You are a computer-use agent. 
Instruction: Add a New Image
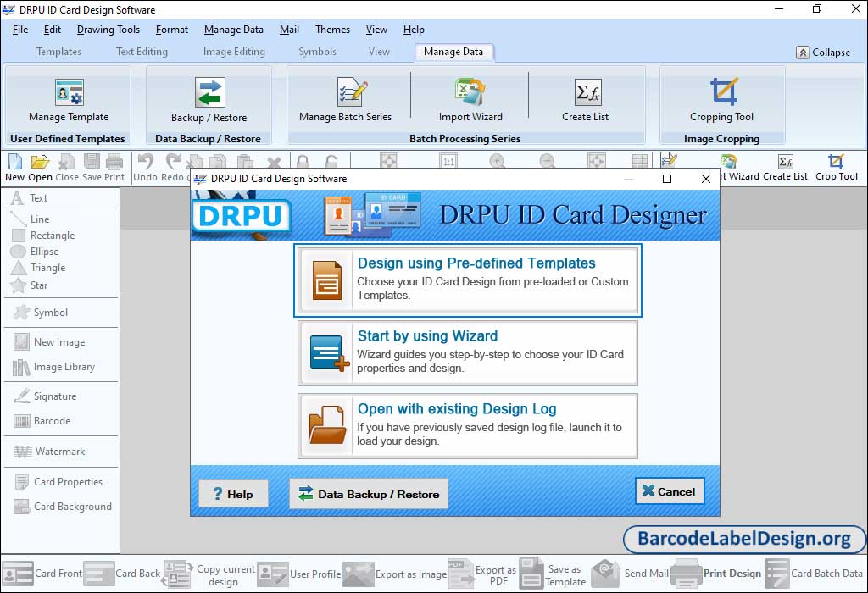pyautogui.click(x=49, y=342)
